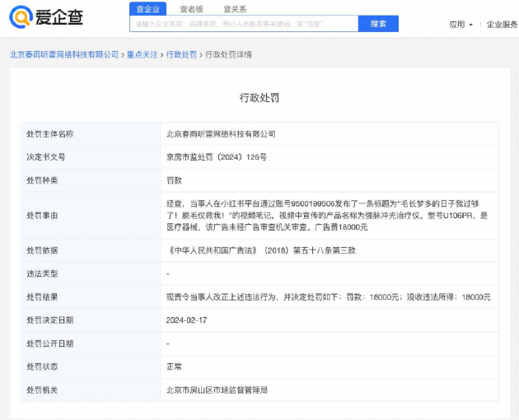Focus the company name search box
The width and height of the screenshot is (519, 420).
coord(243,24)
